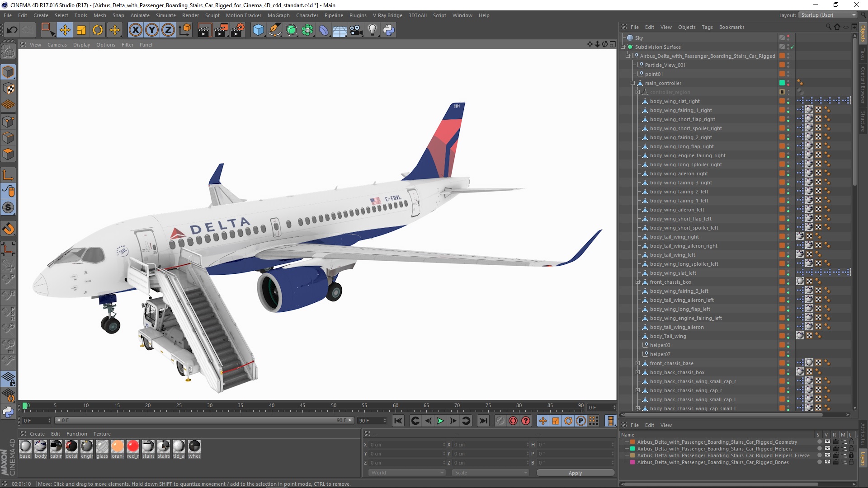Click the Undo arrow icon
868x488 pixels.
(x=12, y=30)
